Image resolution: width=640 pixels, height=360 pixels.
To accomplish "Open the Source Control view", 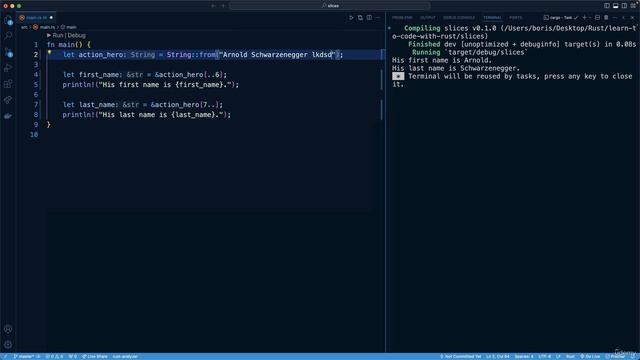I will [8, 52].
